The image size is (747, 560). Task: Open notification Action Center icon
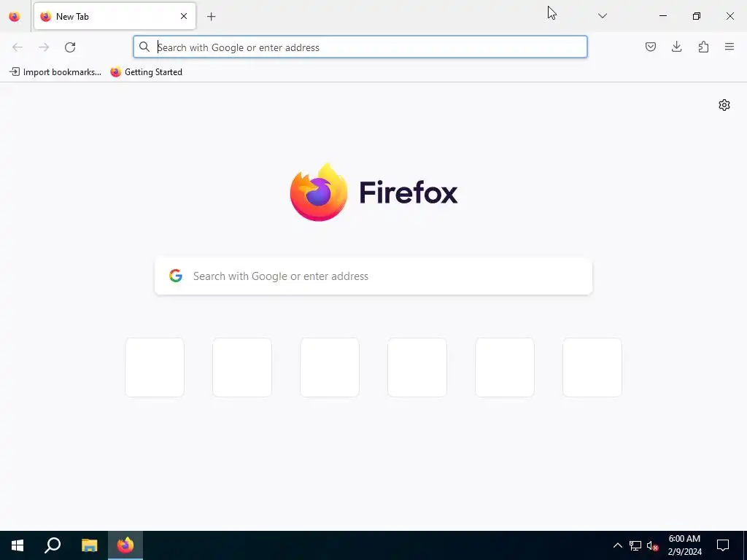(723, 545)
